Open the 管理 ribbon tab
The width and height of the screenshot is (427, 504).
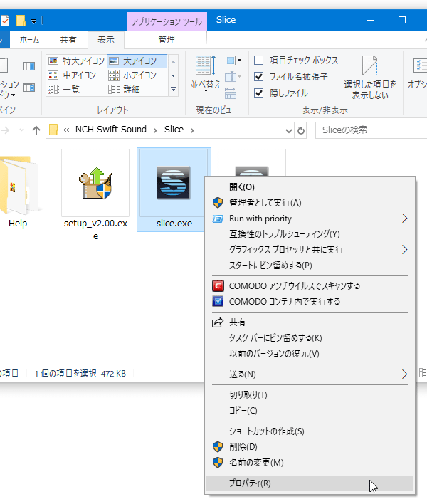coord(167,40)
